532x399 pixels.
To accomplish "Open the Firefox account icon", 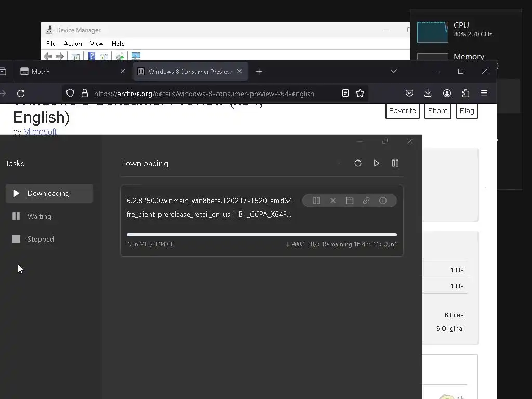I will [x=447, y=94].
